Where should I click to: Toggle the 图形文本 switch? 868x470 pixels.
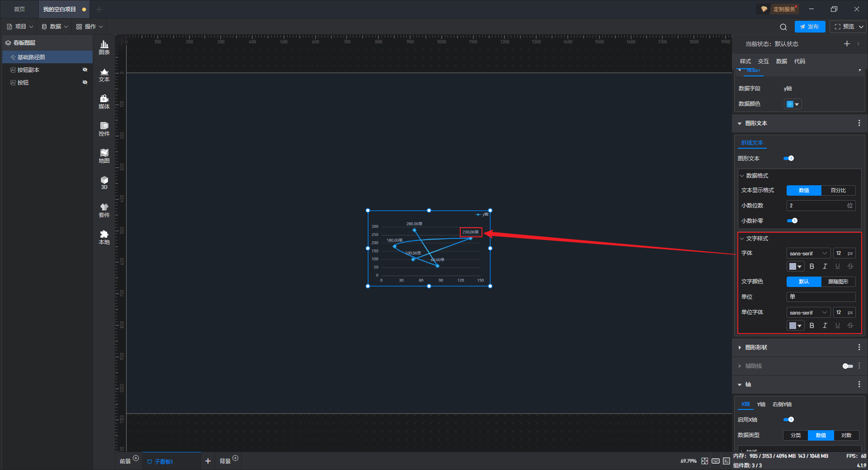[789, 159]
